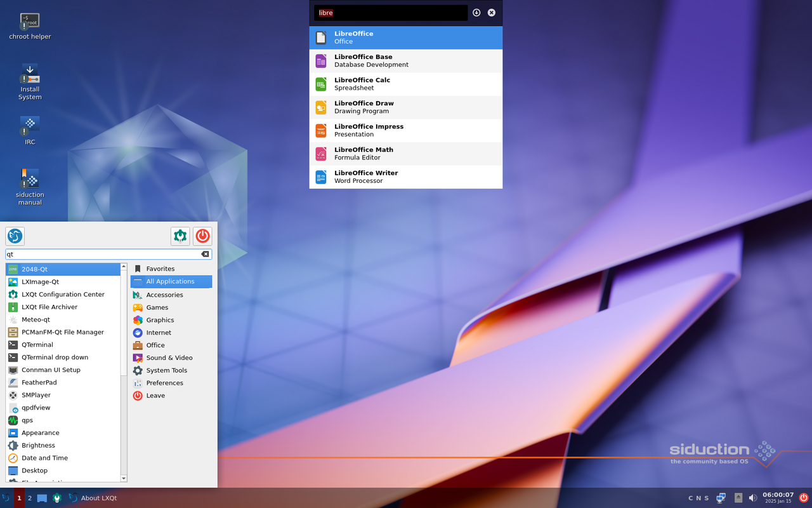Open the chroot helper desktop icon
This screenshot has width=812, height=508.
coord(30,26)
